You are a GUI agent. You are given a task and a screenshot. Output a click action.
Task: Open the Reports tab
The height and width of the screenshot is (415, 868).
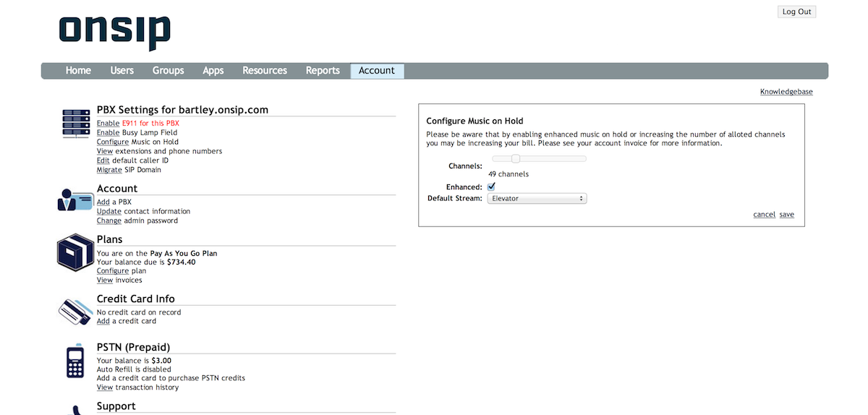(x=323, y=71)
